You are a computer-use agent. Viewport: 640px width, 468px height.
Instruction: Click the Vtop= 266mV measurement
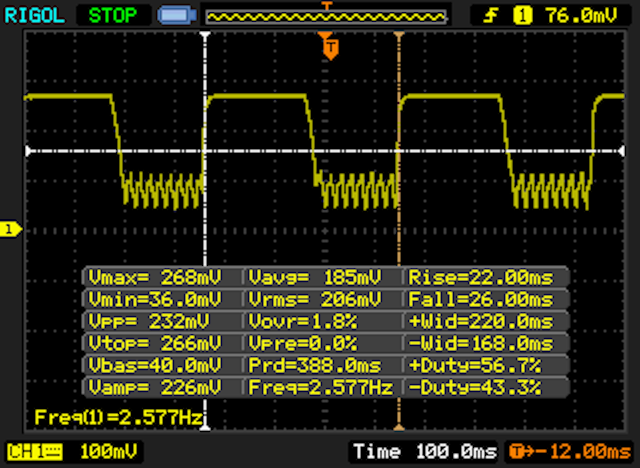point(155,344)
